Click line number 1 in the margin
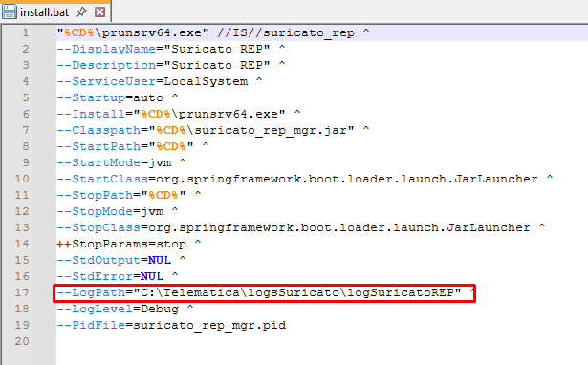The width and height of the screenshot is (588, 365). (25, 33)
